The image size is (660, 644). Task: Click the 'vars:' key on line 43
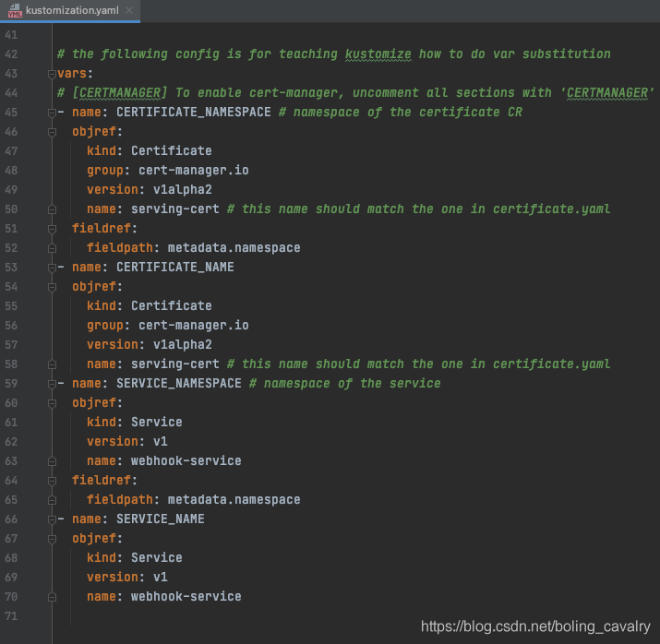click(x=75, y=74)
